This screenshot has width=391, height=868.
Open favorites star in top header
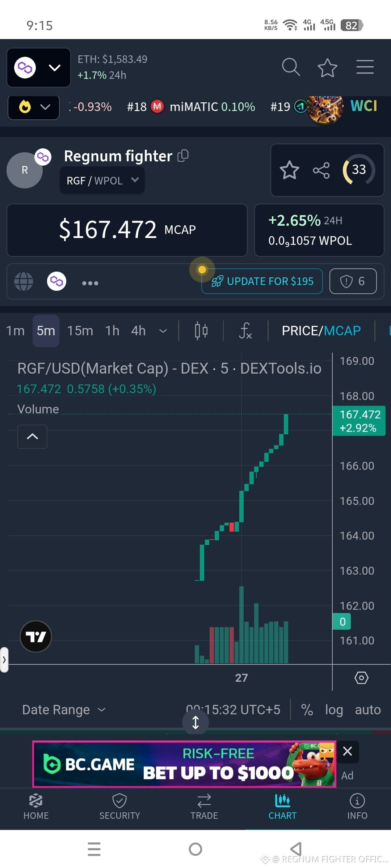[327, 68]
